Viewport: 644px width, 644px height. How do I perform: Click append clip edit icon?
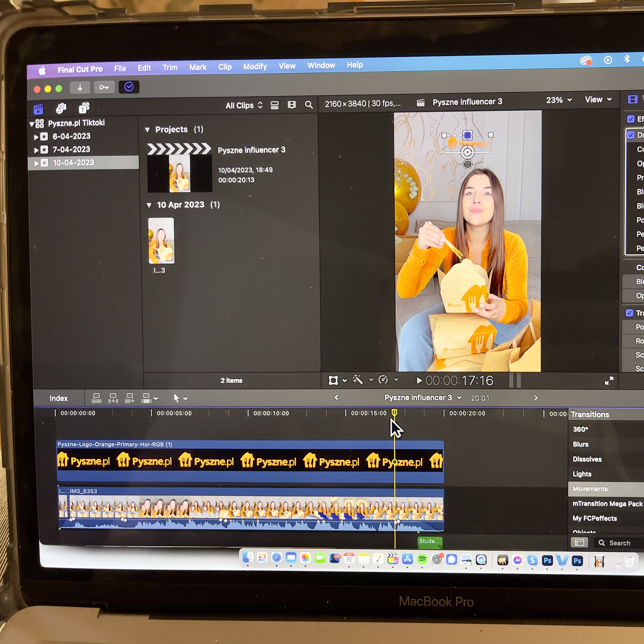click(130, 398)
